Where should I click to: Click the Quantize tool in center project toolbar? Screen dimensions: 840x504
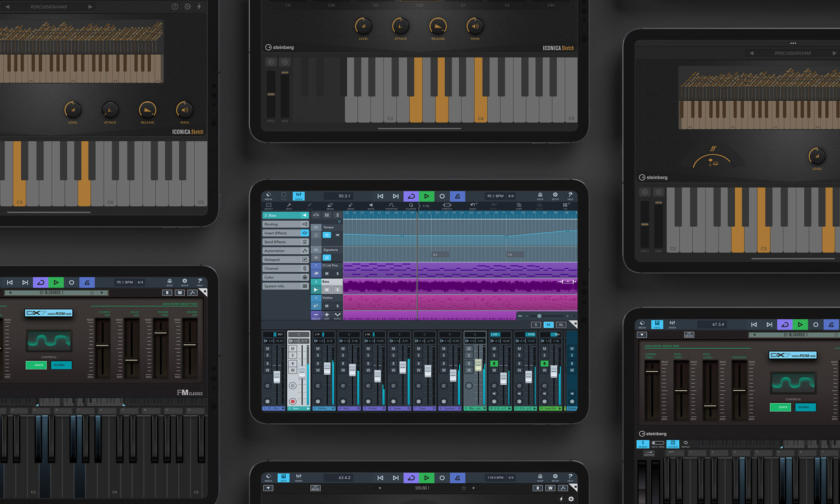(x=410, y=206)
